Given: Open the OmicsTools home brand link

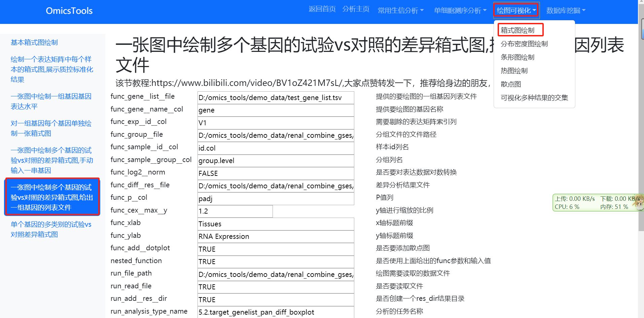Looking at the screenshot, I should pyautogui.click(x=69, y=11).
